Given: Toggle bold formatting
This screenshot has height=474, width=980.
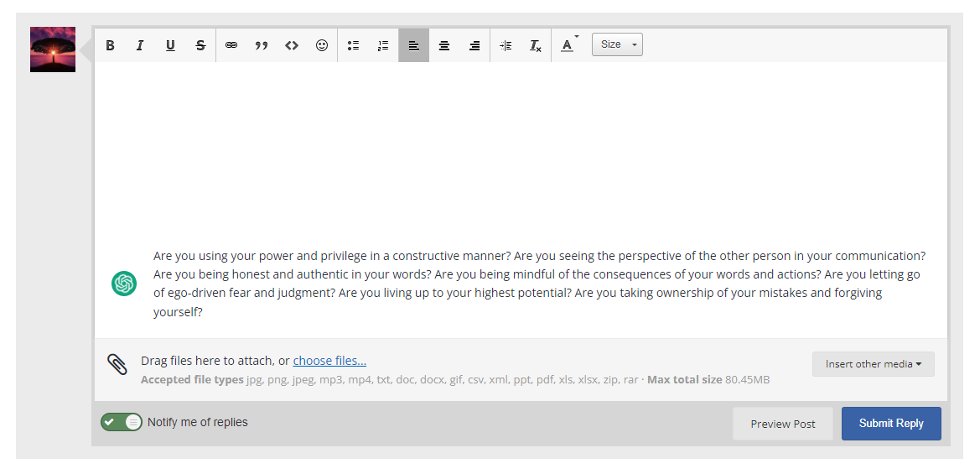Looking at the screenshot, I should click(110, 45).
